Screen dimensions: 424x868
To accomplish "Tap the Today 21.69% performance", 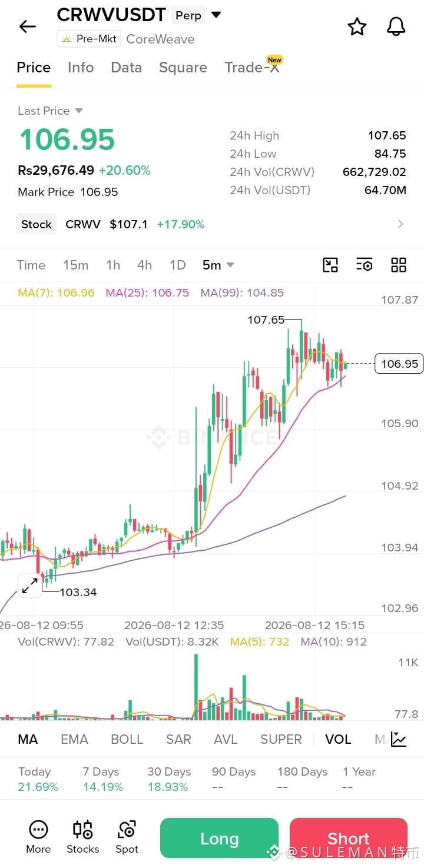I will tap(38, 779).
